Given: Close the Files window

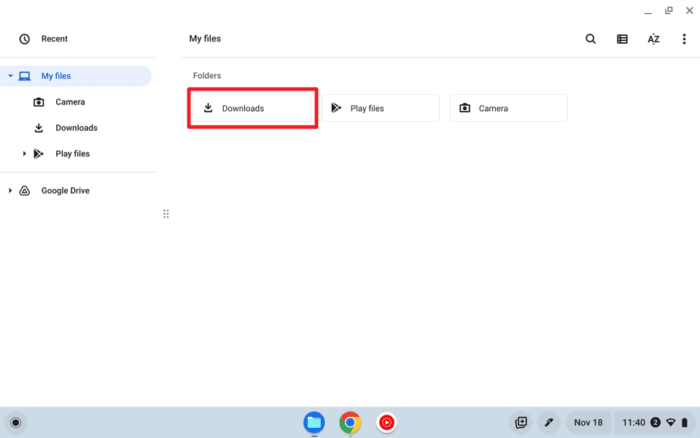Looking at the screenshot, I should pos(689,11).
